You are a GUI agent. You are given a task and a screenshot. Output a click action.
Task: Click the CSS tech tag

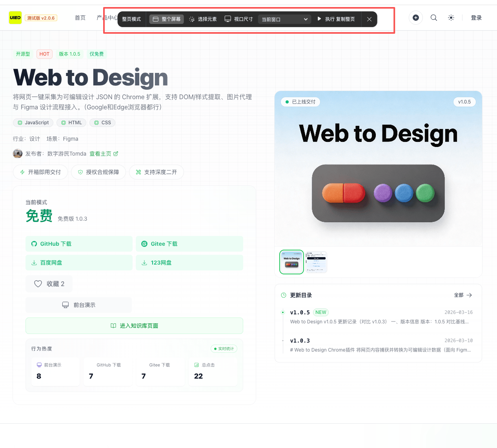click(102, 123)
